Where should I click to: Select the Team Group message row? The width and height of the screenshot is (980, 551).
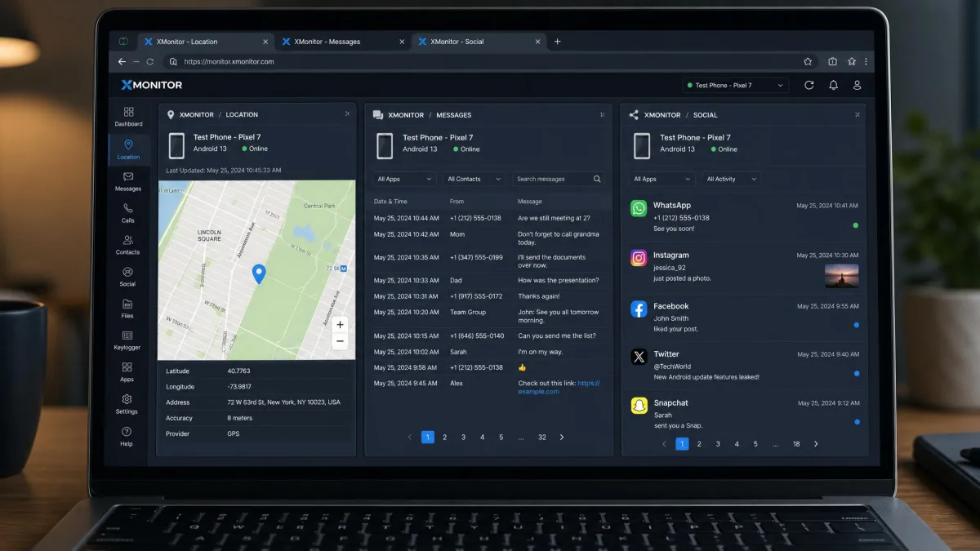tap(488, 316)
